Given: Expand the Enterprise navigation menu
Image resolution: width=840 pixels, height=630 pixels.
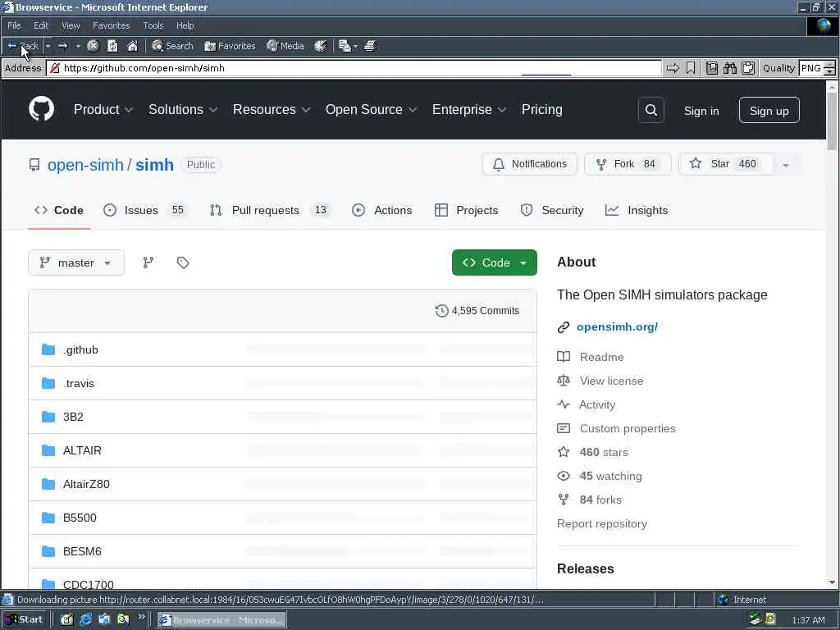Looking at the screenshot, I should click(x=469, y=110).
